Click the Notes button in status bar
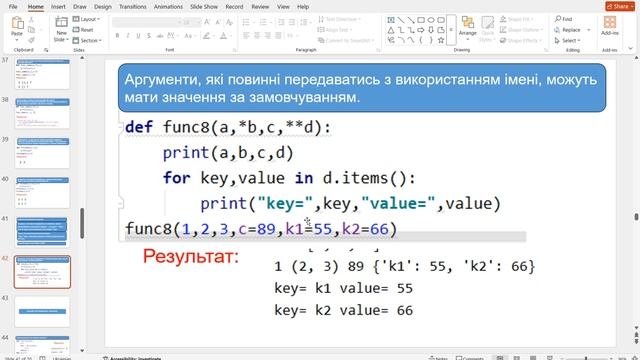The width and height of the screenshot is (640, 360). 437,358
